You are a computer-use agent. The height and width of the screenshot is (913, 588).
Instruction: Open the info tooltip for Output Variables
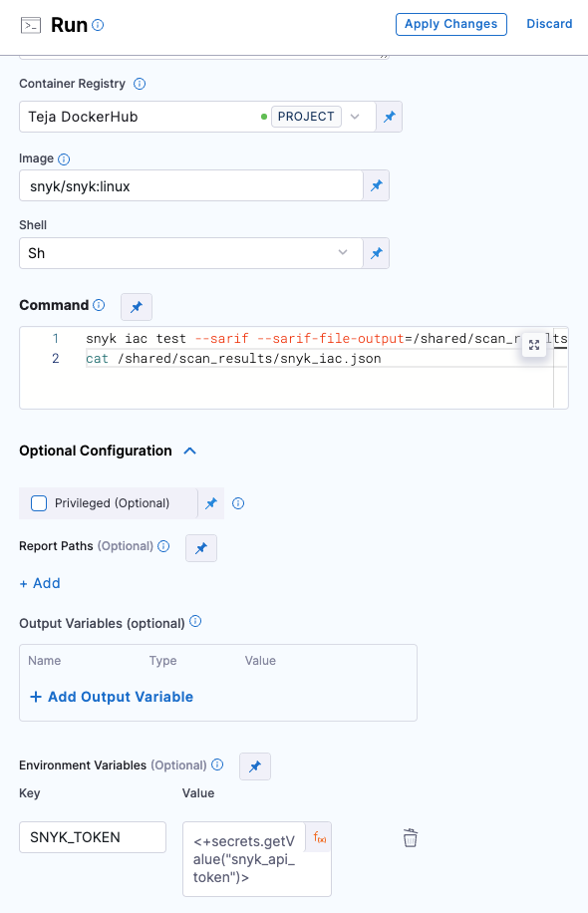[x=195, y=621]
